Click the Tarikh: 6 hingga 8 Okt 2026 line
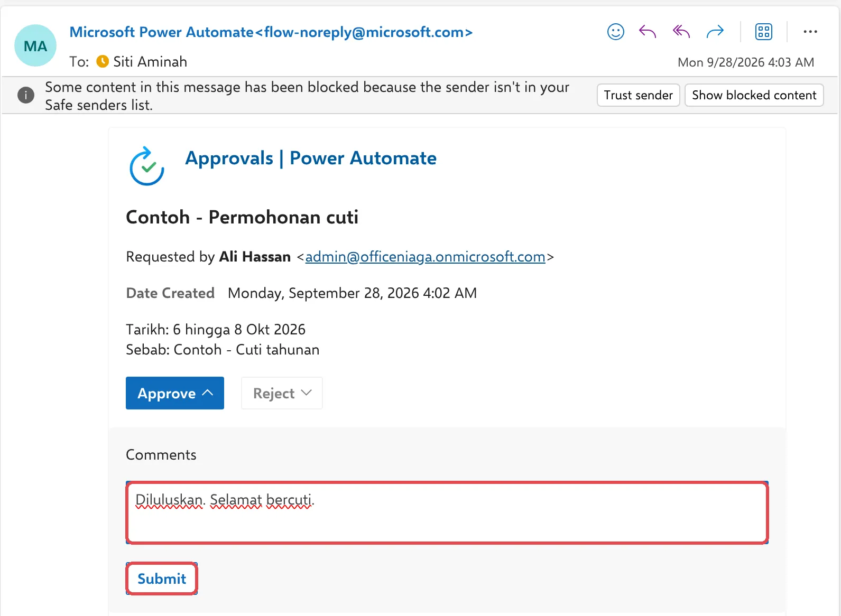Viewport: 841px width, 616px height. coord(216,330)
